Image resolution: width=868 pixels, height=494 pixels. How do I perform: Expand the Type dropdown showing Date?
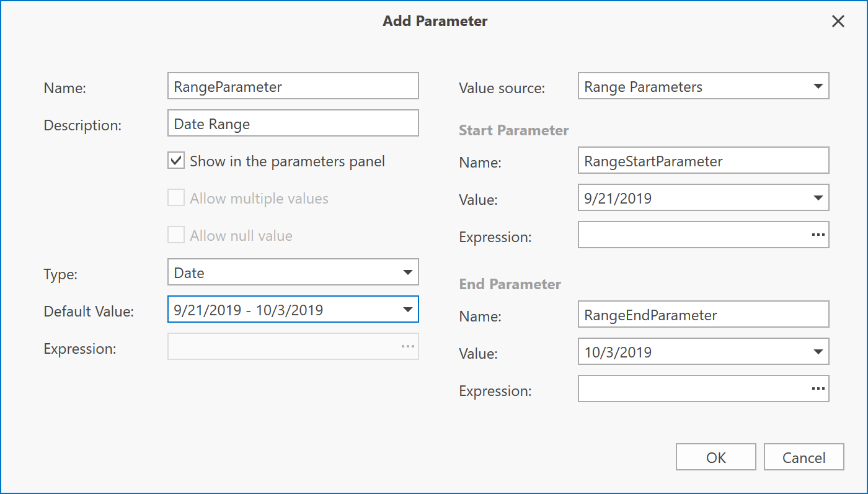coord(407,272)
